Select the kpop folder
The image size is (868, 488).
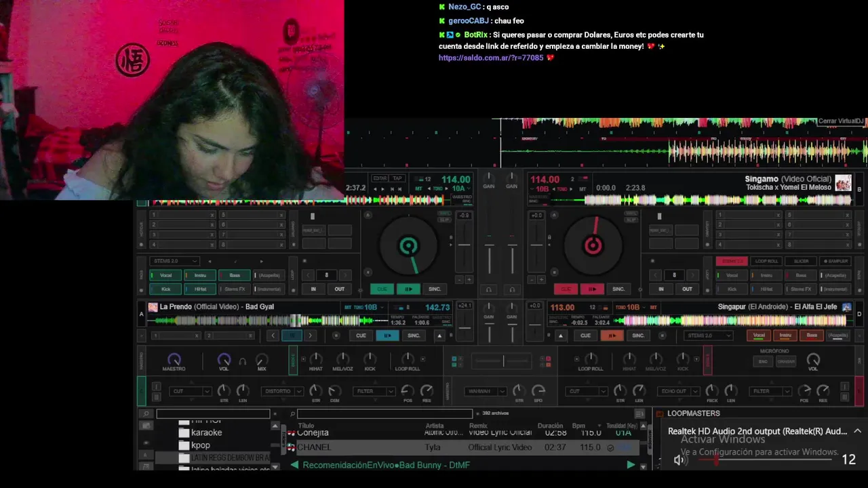tap(200, 445)
